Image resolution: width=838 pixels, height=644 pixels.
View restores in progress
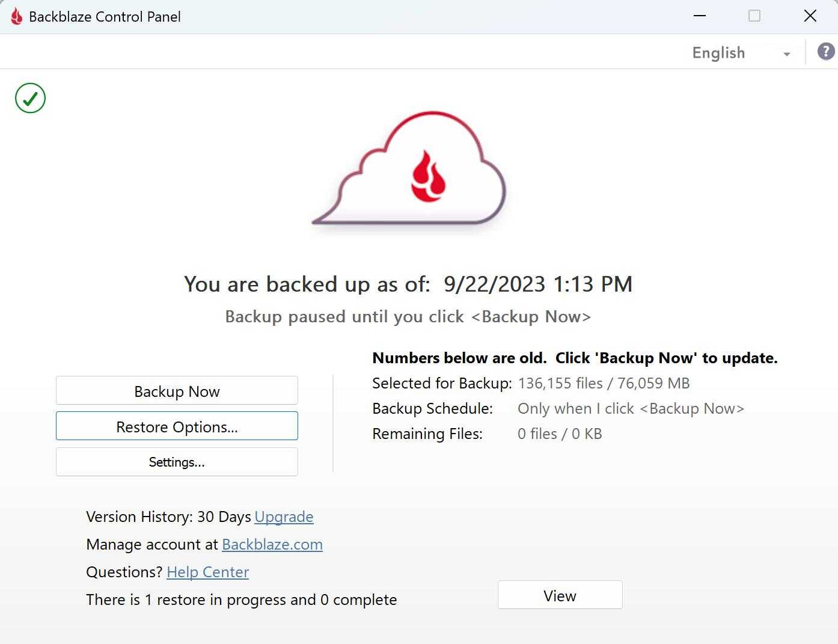coord(560,595)
